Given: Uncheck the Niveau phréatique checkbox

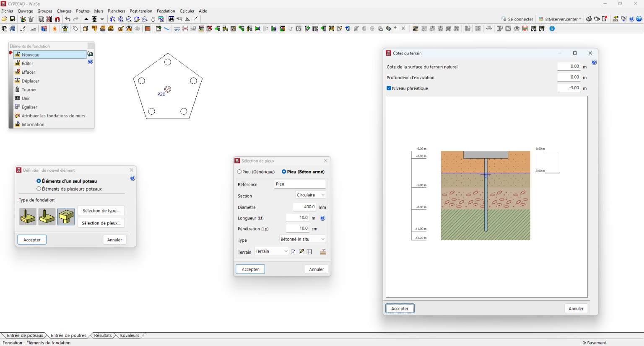Looking at the screenshot, I should [389, 88].
